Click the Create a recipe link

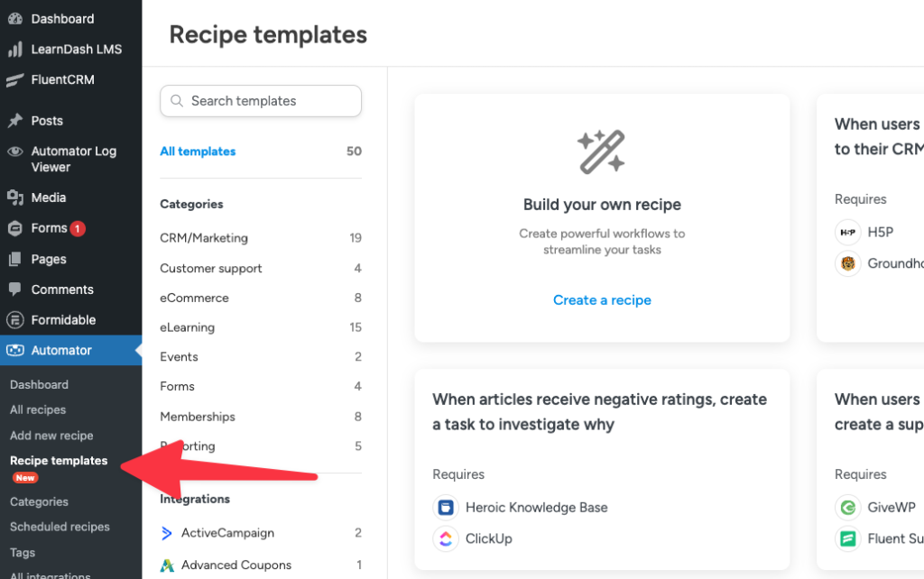click(602, 300)
